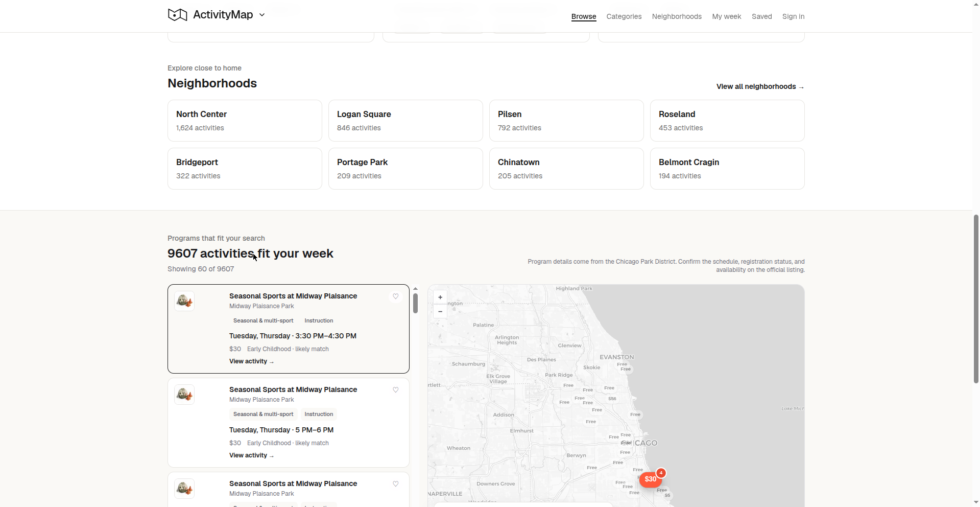Open the Categories nav tab
Viewport: 980px width, 507px height.
tap(624, 16)
